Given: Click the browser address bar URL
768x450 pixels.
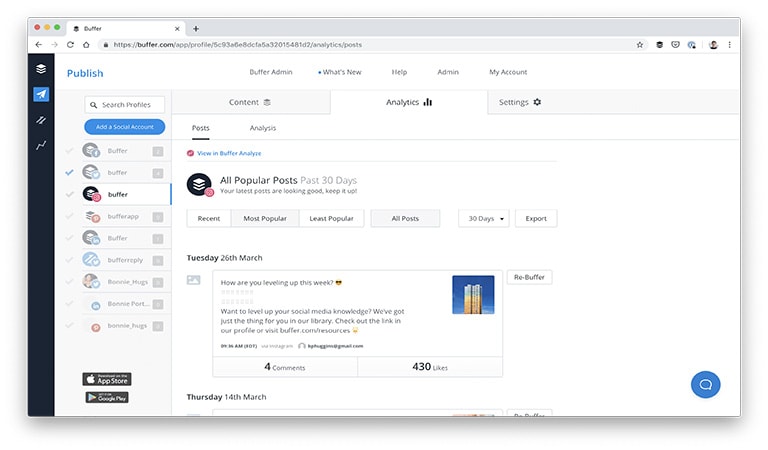Looking at the screenshot, I should (238, 45).
